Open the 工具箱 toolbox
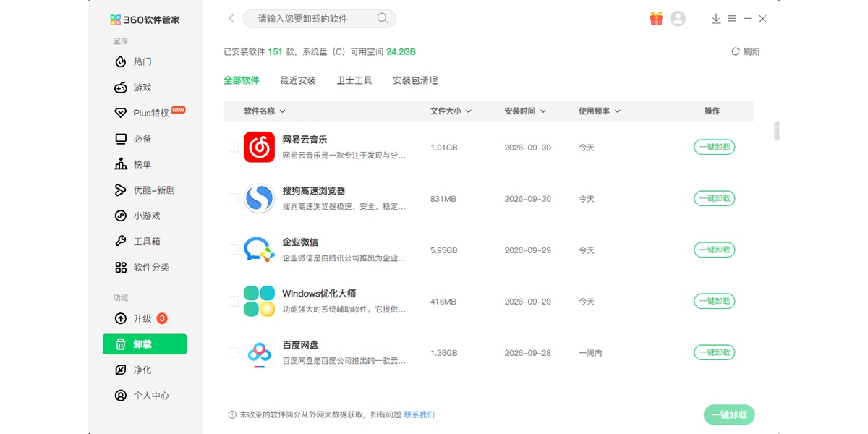The image size is (868, 434). (137, 242)
